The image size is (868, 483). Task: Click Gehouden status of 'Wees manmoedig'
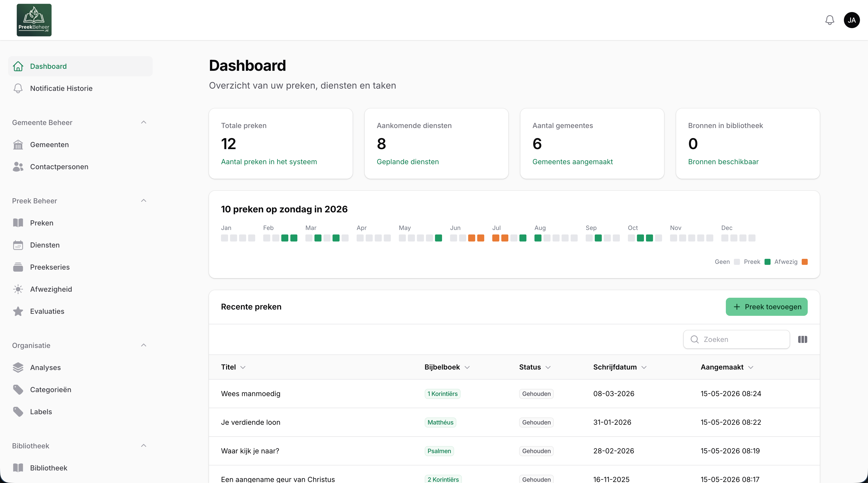[536, 394]
